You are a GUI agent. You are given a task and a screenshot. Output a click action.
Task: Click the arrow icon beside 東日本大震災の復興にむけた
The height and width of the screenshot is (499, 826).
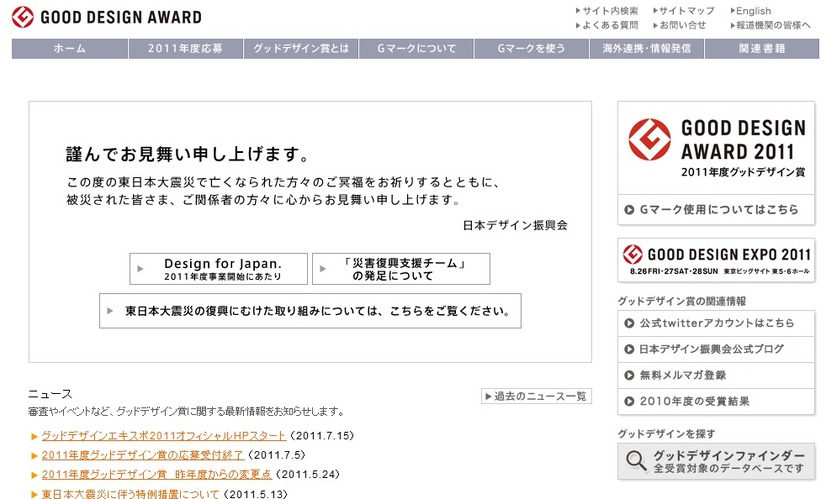[x=110, y=311]
